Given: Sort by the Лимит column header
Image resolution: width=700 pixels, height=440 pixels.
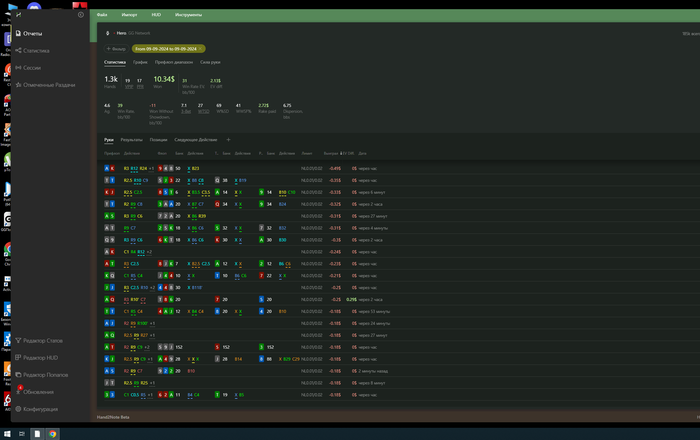Looking at the screenshot, I should [x=307, y=153].
